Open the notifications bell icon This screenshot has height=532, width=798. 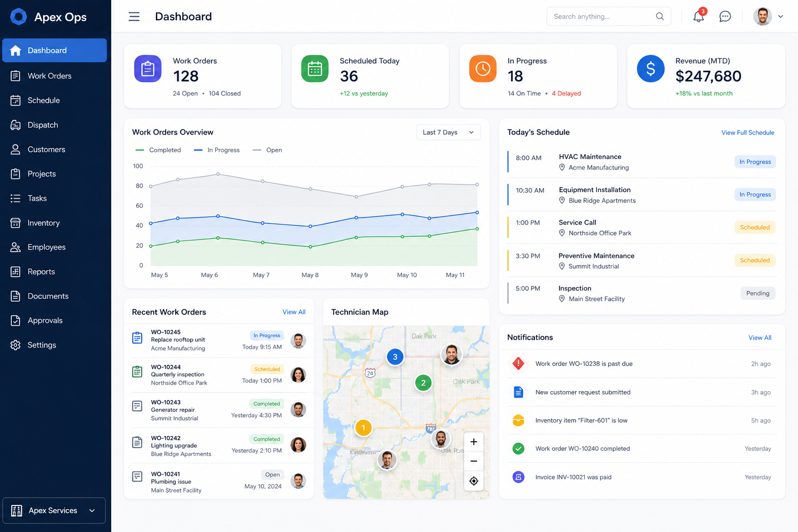click(699, 16)
